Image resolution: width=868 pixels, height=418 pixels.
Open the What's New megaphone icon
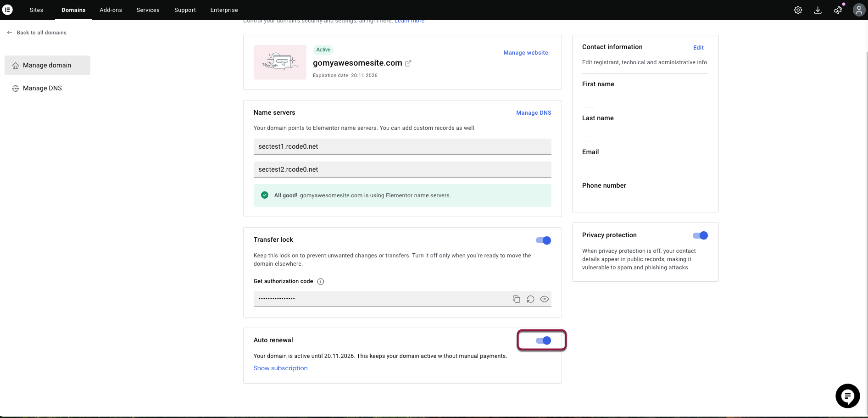pyautogui.click(x=838, y=10)
